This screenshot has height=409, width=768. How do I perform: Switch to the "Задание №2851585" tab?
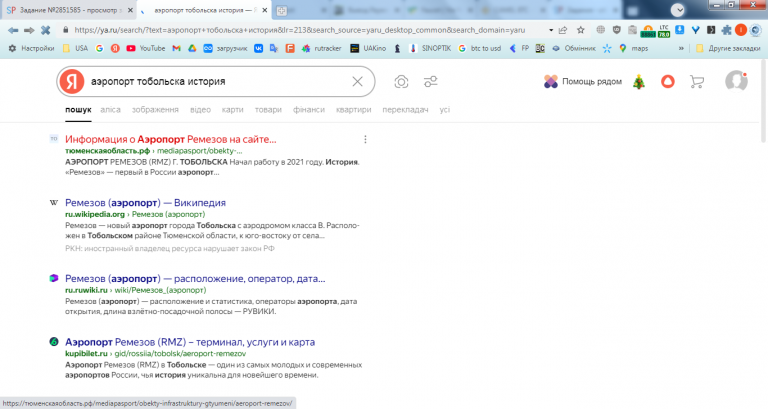click(x=67, y=10)
